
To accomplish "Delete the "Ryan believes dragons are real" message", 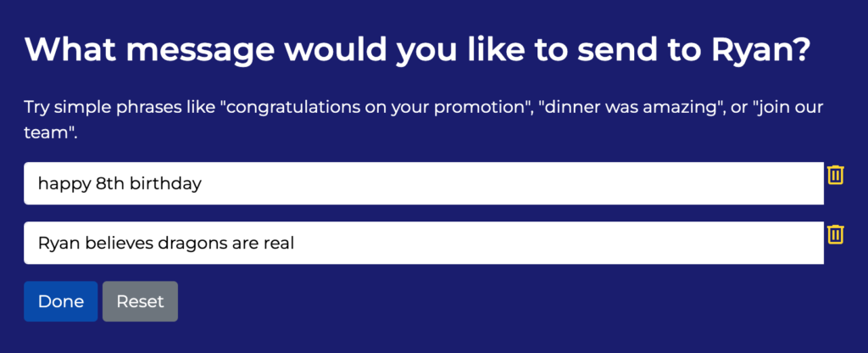I will pos(835,234).
